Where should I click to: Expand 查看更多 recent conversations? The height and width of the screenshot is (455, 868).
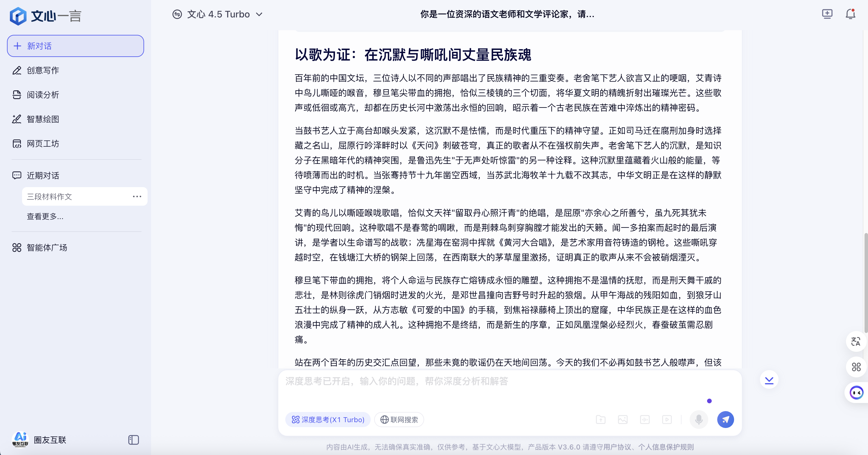(45, 216)
